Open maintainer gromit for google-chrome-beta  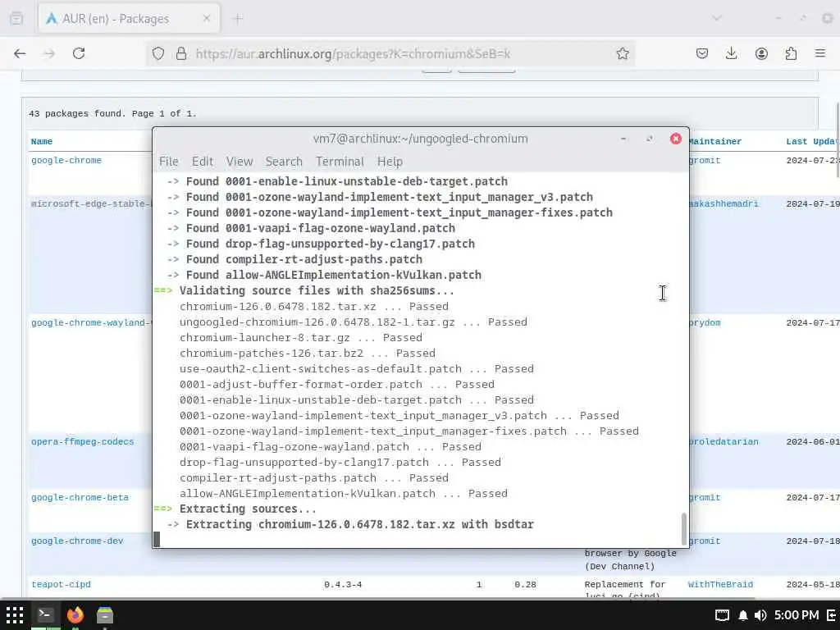[x=705, y=497]
